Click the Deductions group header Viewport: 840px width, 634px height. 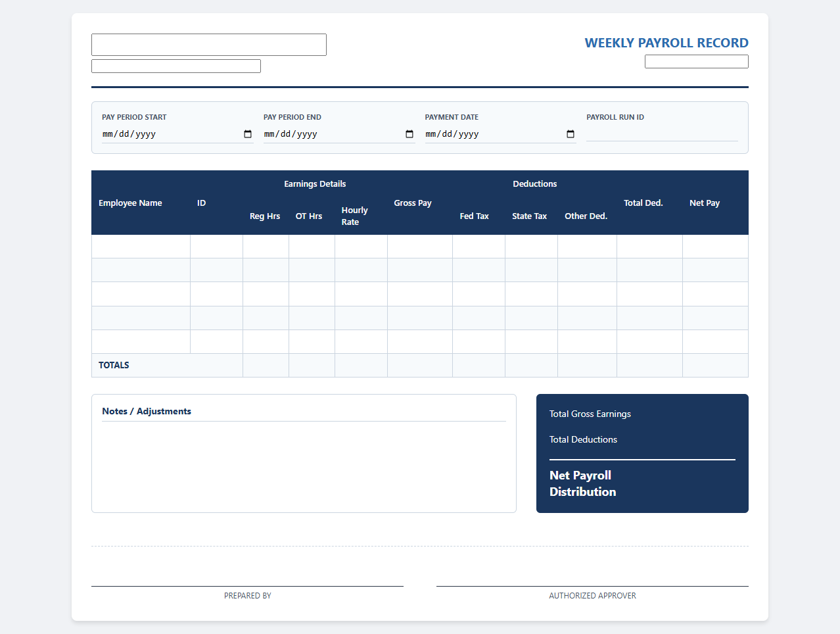[535, 184]
